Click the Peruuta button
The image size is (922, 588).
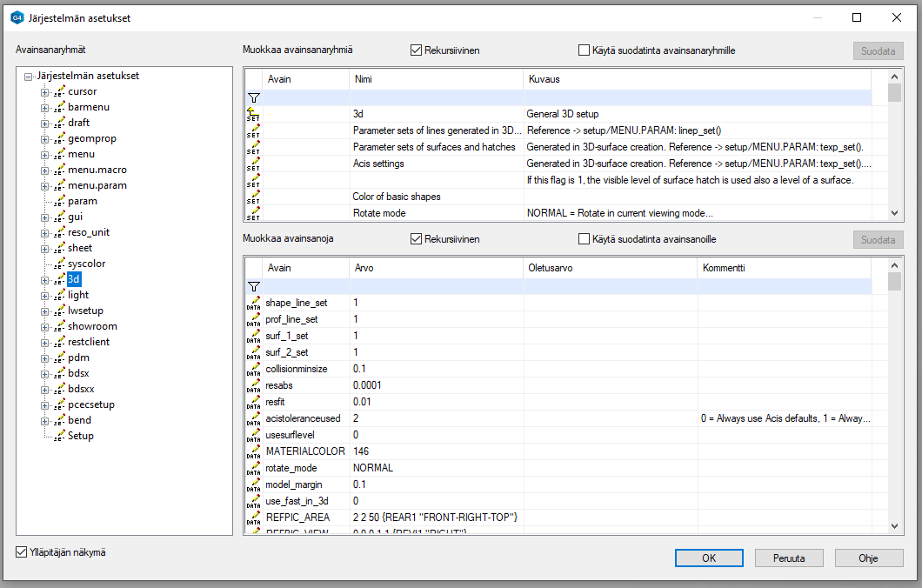point(789,558)
